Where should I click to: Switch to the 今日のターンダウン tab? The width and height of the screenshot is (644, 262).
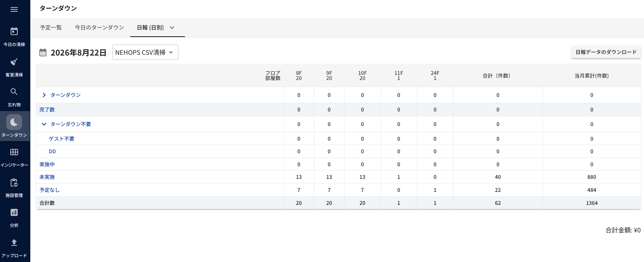point(100,28)
